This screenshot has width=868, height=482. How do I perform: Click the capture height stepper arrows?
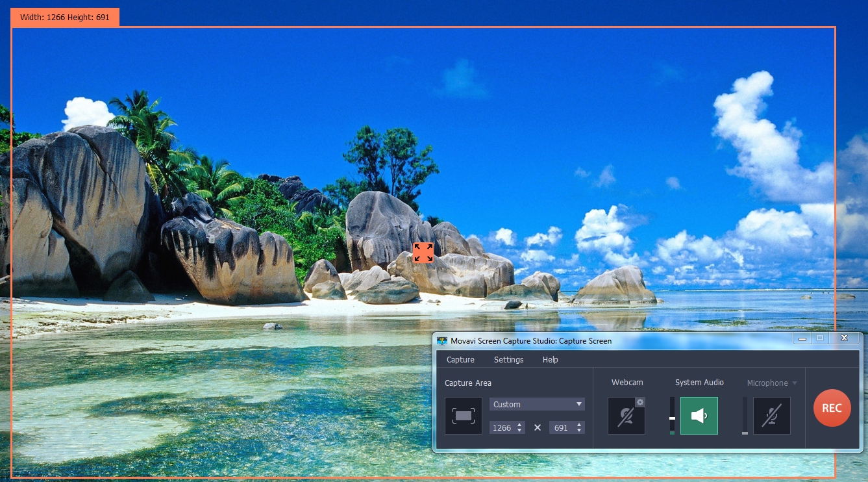click(580, 427)
